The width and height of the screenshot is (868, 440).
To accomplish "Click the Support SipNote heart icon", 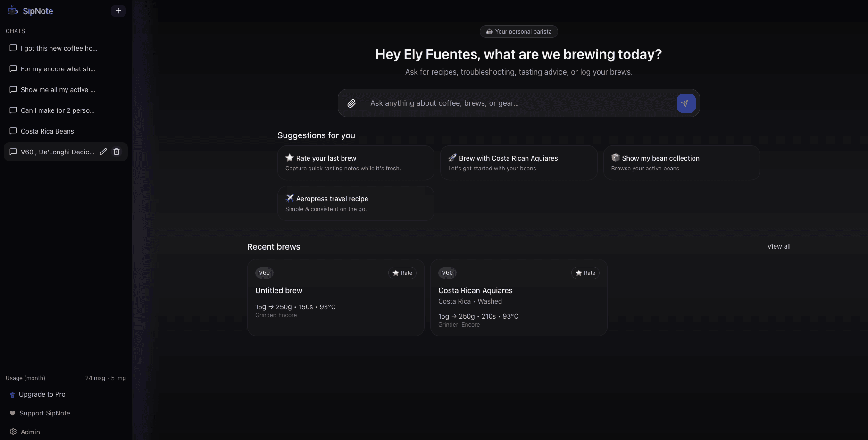I will click(x=13, y=413).
